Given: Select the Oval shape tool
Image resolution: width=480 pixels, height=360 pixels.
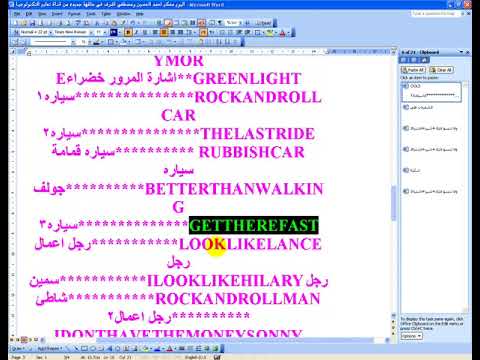Looking at the screenshot, I should [92, 349].
